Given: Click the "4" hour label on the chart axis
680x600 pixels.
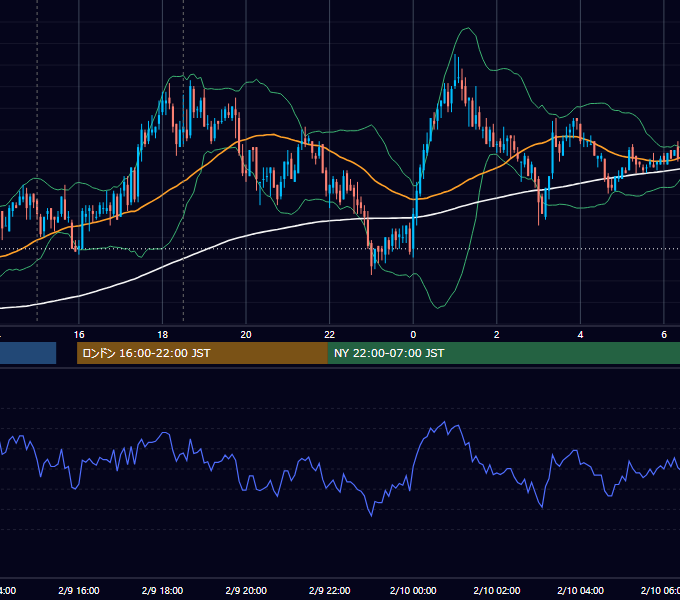Looking at the screenshot, I should tap(580, 335).
